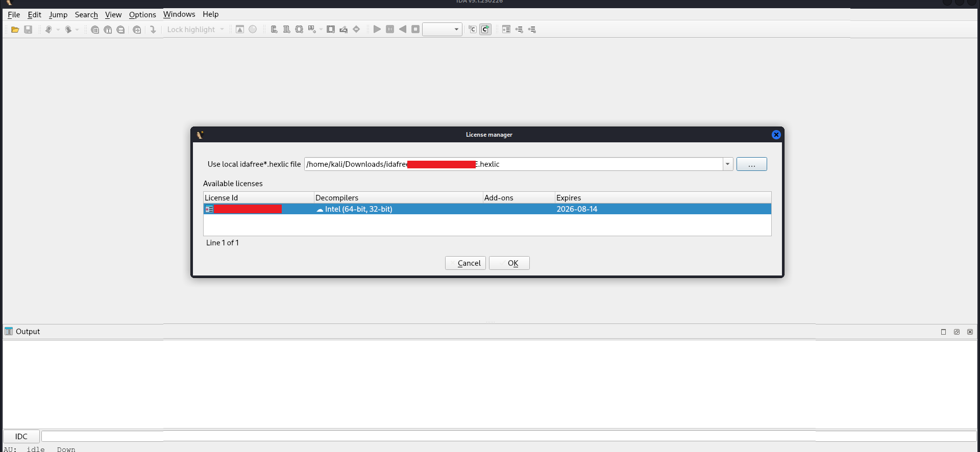
Task: Click the Add-ons column header
Action: point(519,198)
